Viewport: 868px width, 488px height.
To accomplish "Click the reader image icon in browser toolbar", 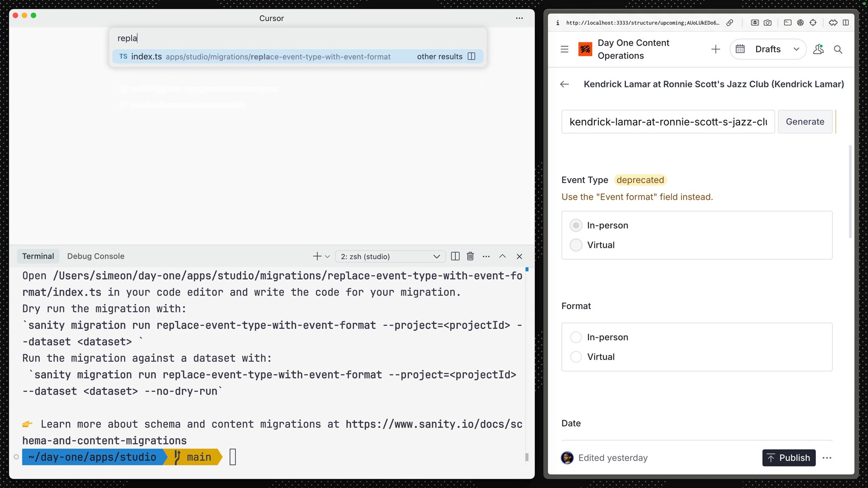I will (x=755, y=23).
